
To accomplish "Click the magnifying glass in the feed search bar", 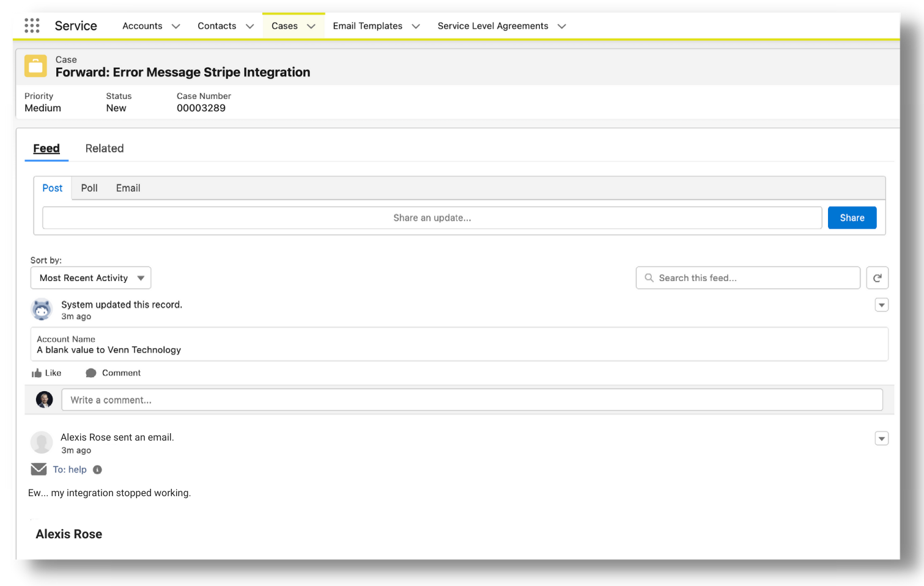I will click(x=649, y=277).
